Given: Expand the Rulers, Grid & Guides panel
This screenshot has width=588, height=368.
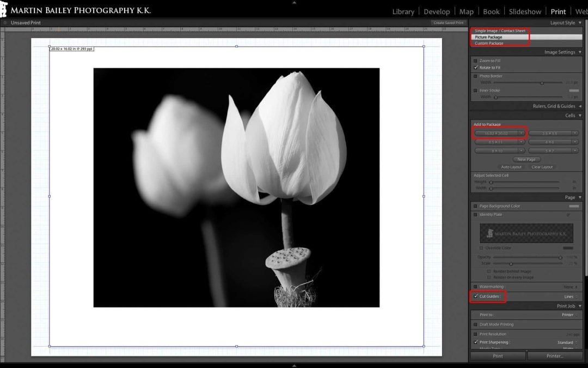Looking at the screenshot, I should click(580, 106).
